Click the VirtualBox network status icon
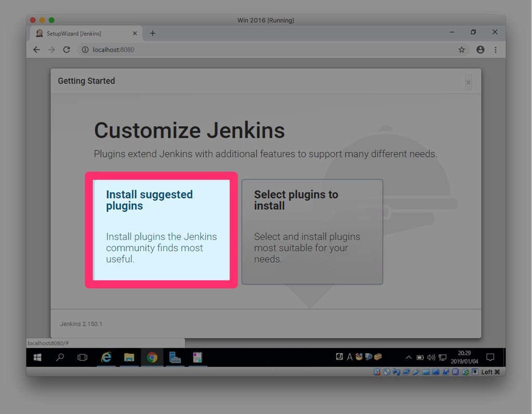 click(x=406, y=372)
